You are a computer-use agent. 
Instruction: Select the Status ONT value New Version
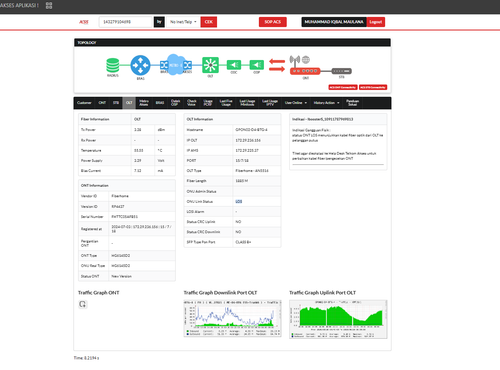[x=121, y=276]
